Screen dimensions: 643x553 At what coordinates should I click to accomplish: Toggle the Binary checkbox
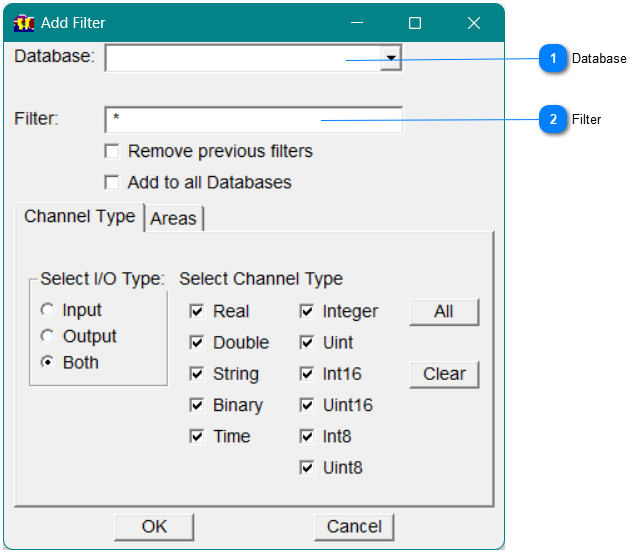coord(197,405)
